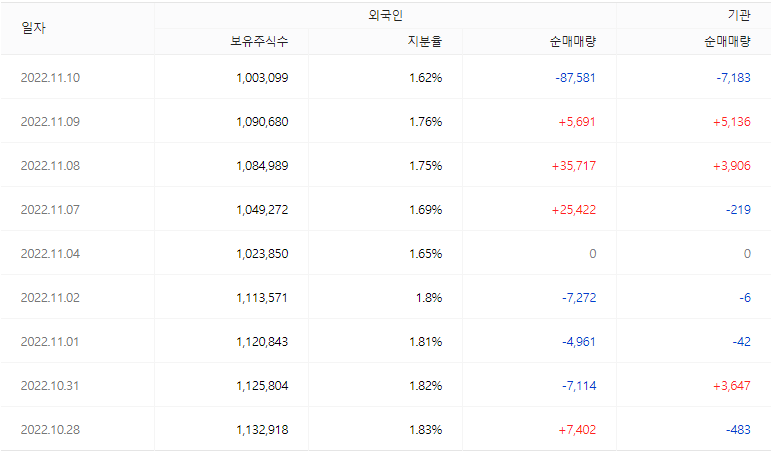Click foreign net purchase -7,272

click(579, 298)
